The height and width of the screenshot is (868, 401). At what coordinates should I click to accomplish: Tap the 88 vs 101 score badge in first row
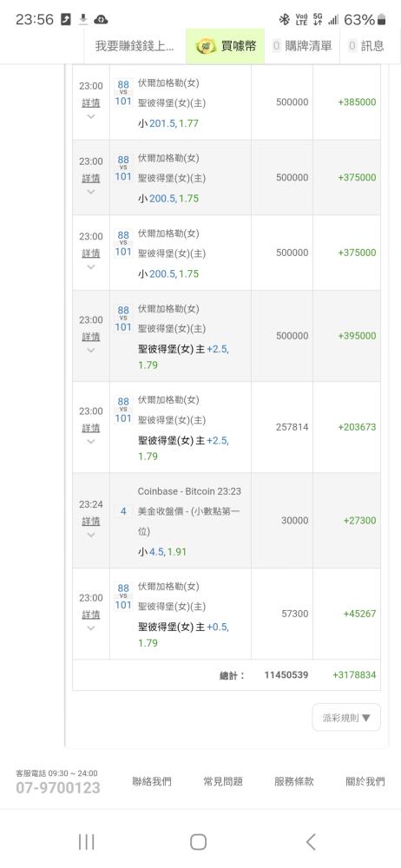click(123, 93)
